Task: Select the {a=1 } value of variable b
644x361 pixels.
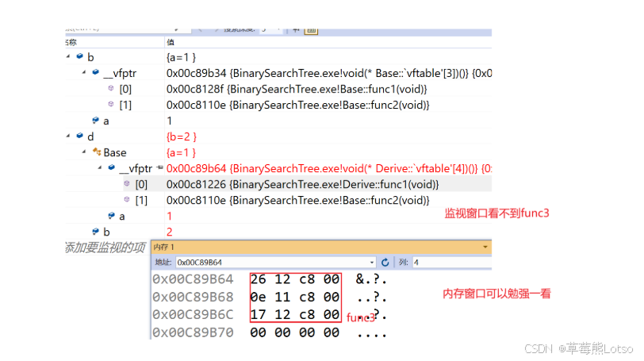Action: click(x=181, y=57)
